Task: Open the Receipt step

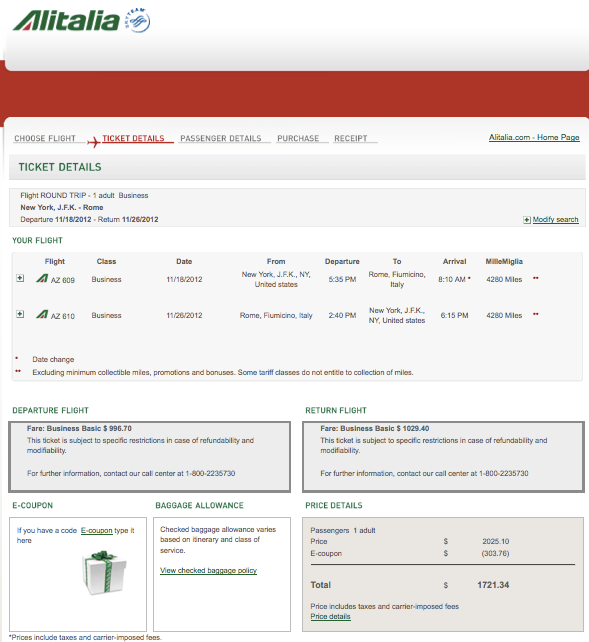Action: pyautogui.click(x=351, y=138)
